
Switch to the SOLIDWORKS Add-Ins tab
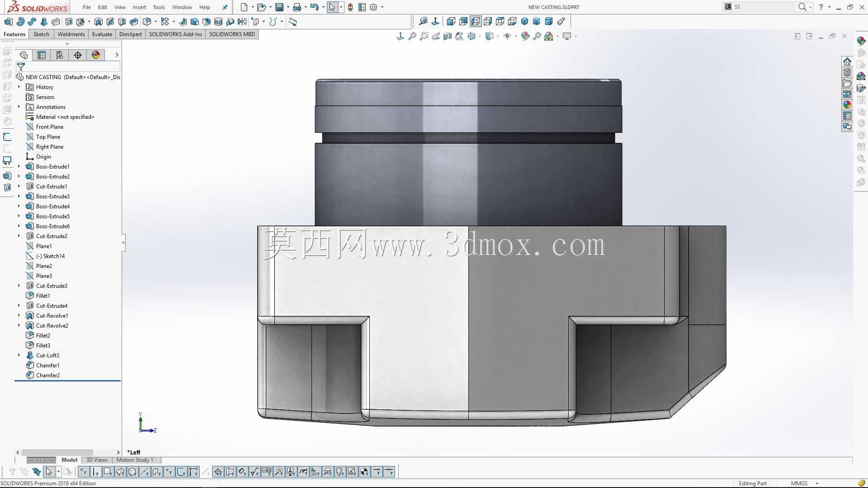point(175,34)
